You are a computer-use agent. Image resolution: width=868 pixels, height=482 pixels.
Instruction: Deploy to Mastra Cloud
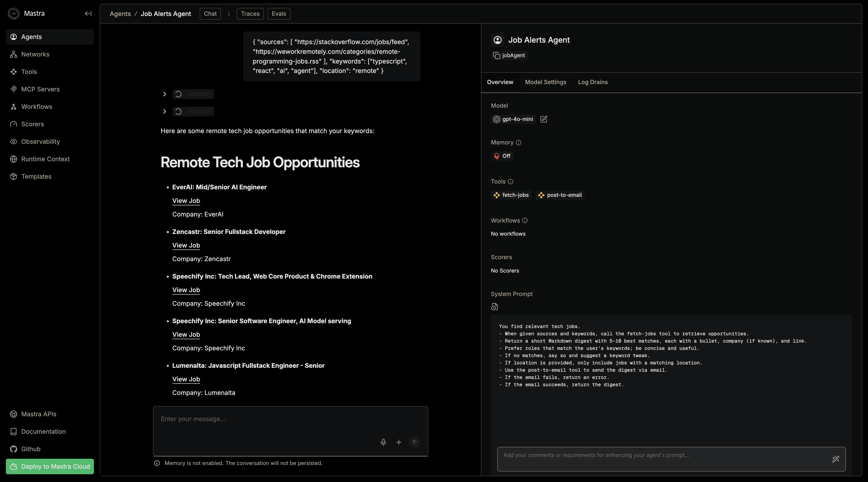50,466
